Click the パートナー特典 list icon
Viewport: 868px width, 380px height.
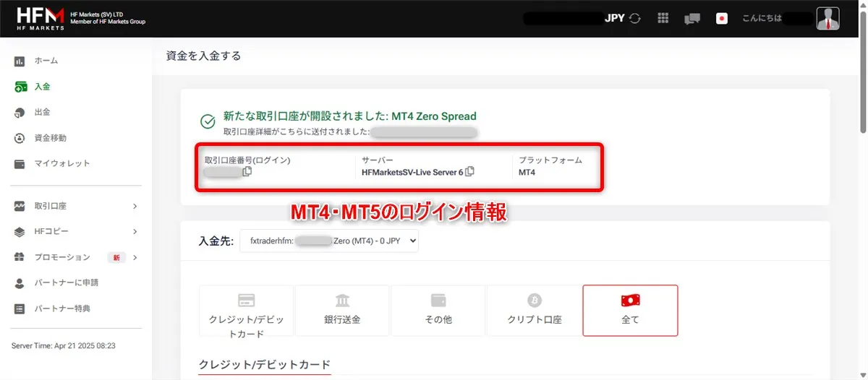pos(20,308)
